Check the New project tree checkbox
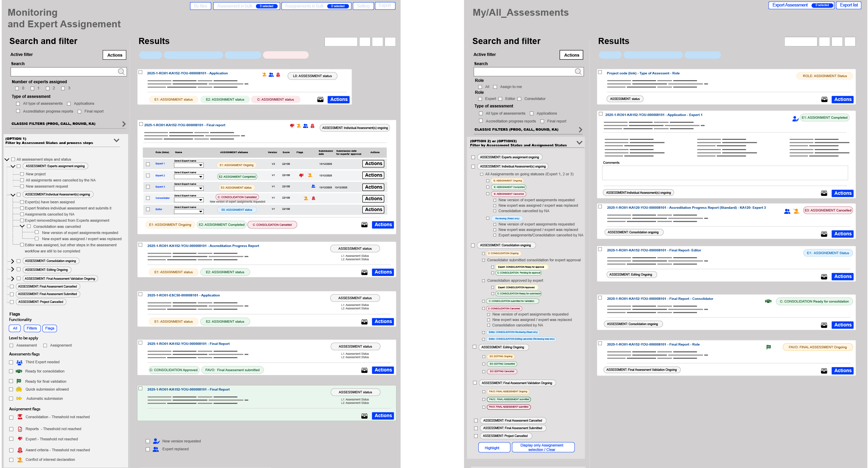Viewport: 868px width, 468px height. coord(22,174)
